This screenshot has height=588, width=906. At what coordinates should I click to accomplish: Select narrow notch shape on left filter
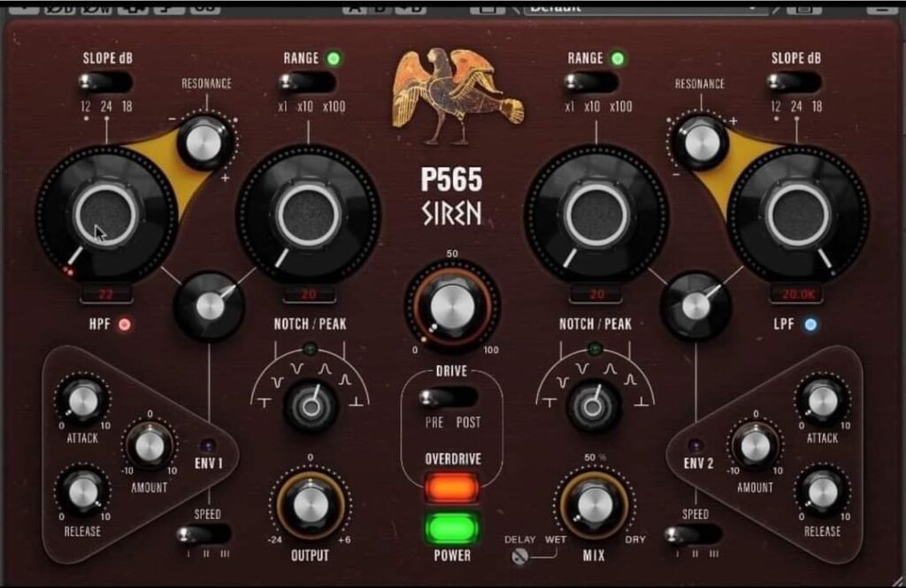pos(277,382)
